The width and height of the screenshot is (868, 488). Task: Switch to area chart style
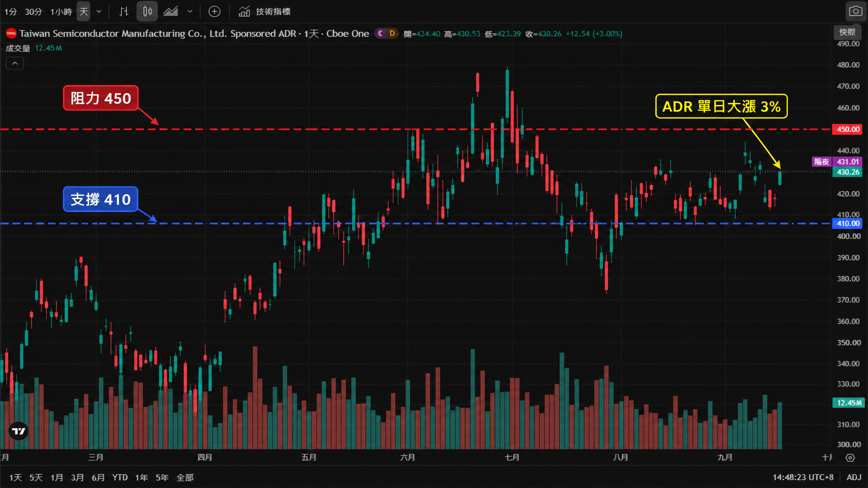pos(171,11)
